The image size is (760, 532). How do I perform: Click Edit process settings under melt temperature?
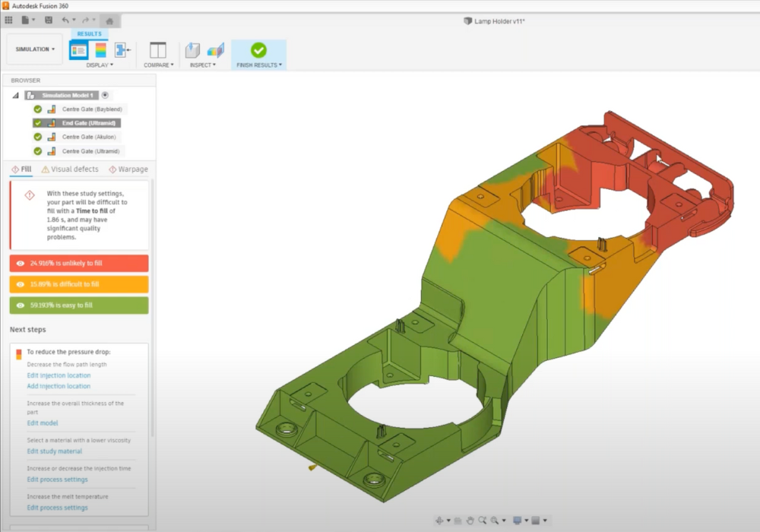pos(57,508)
